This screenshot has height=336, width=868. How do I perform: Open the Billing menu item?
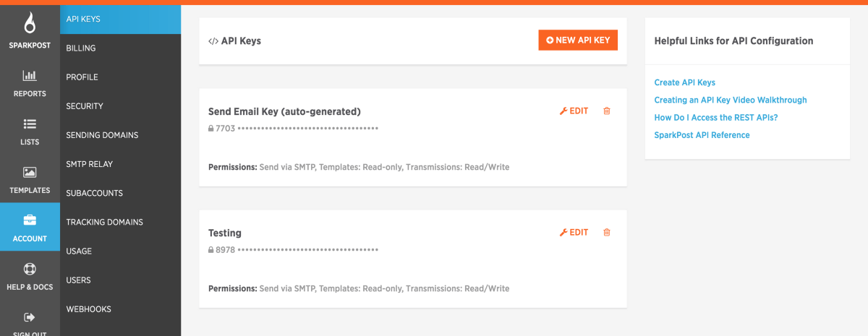coord(81,48)
